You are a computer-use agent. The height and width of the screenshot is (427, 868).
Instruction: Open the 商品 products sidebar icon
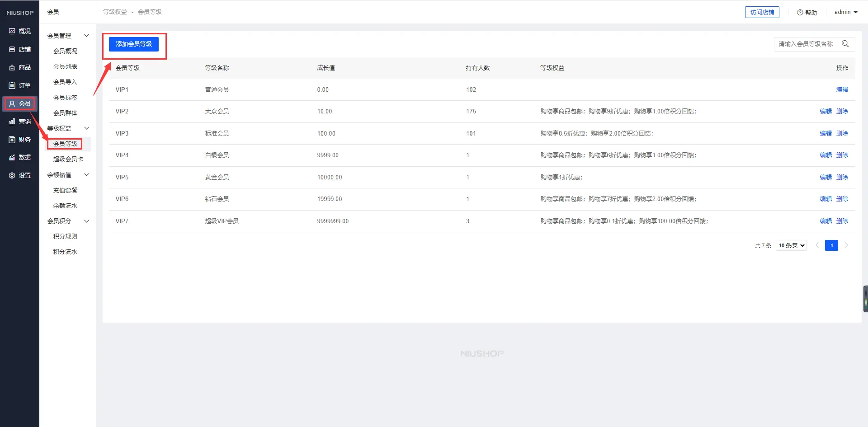click(12, 67)
